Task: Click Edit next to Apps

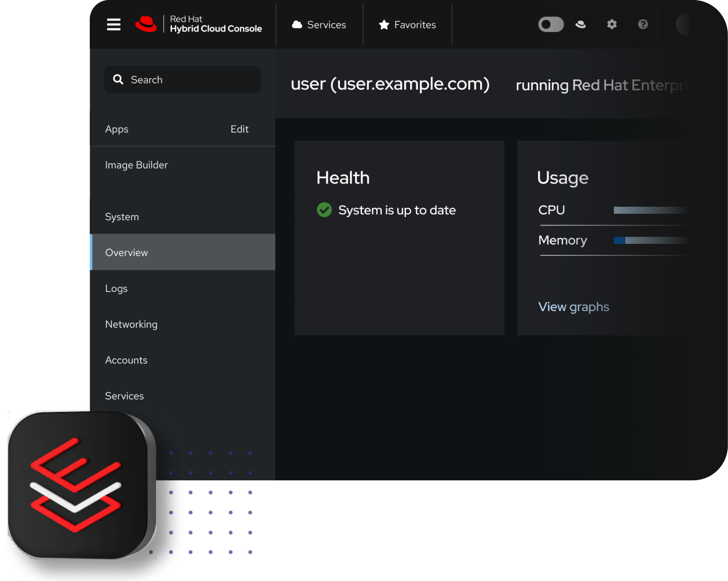Action: pos(239,129)
